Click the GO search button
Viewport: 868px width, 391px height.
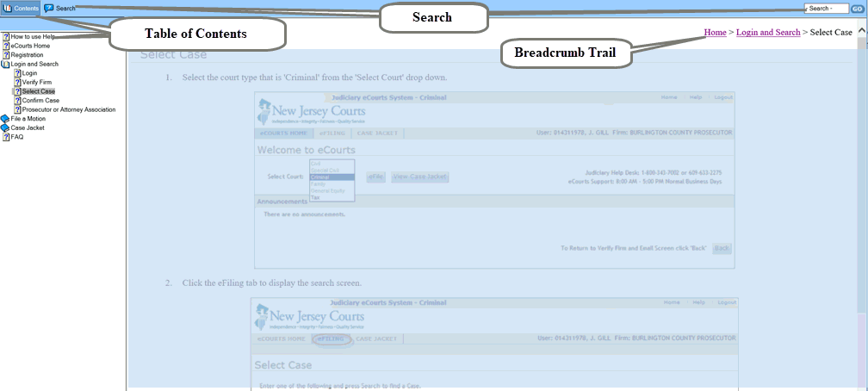click(x=858, y=9)
